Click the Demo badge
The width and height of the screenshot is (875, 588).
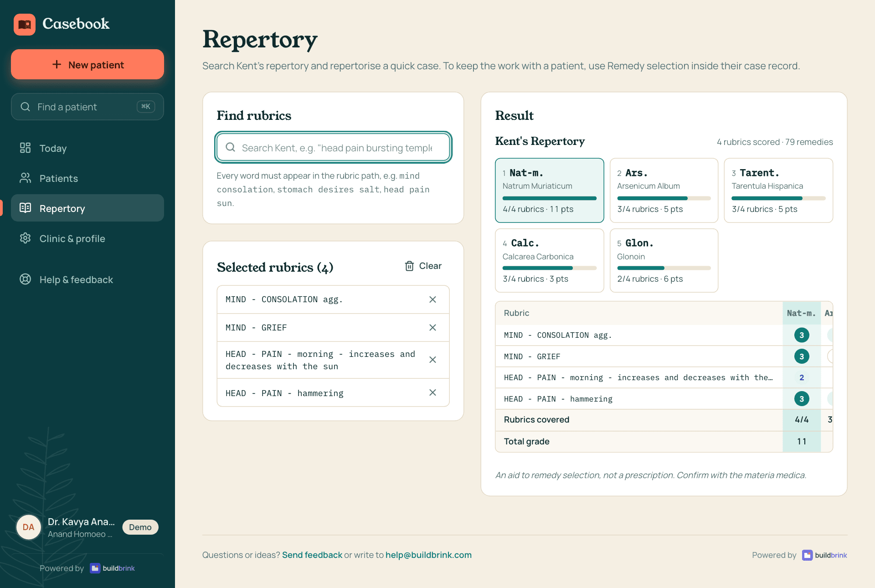pos(140,527)
